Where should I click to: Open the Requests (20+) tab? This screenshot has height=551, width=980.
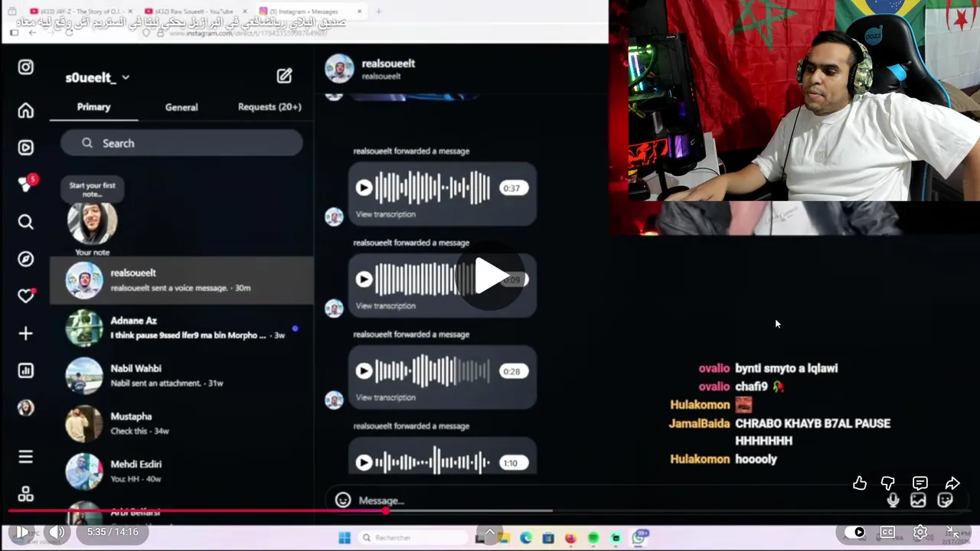(x=269, y=107)
